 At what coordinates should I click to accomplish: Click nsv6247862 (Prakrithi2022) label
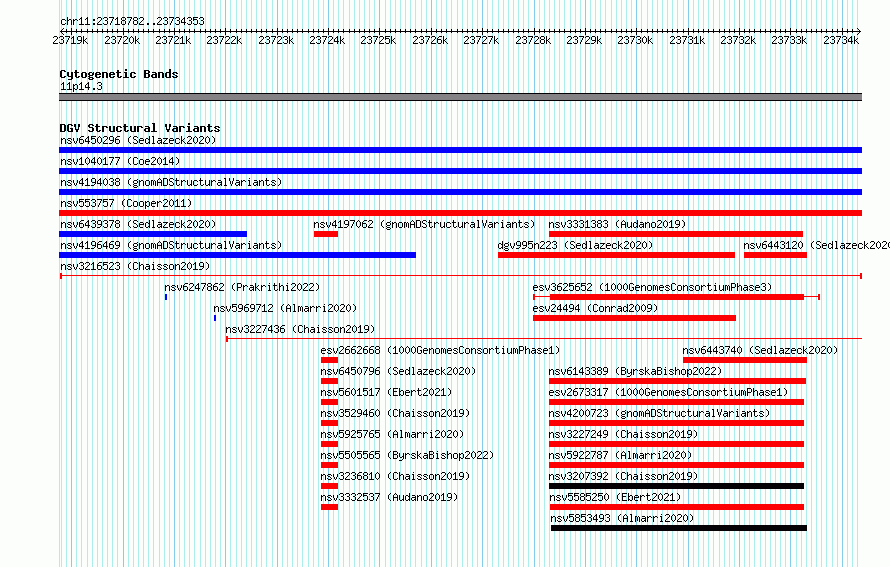coord(242,287)
